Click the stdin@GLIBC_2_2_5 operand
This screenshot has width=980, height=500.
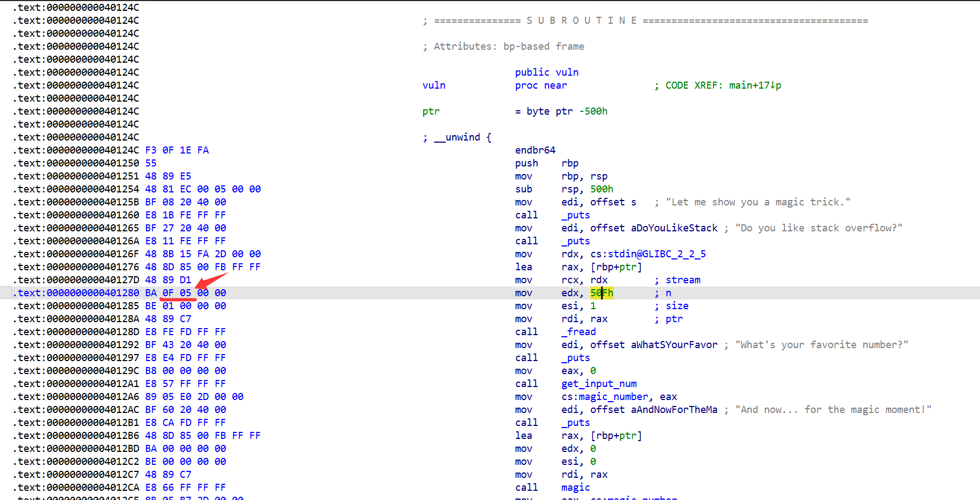657,254
